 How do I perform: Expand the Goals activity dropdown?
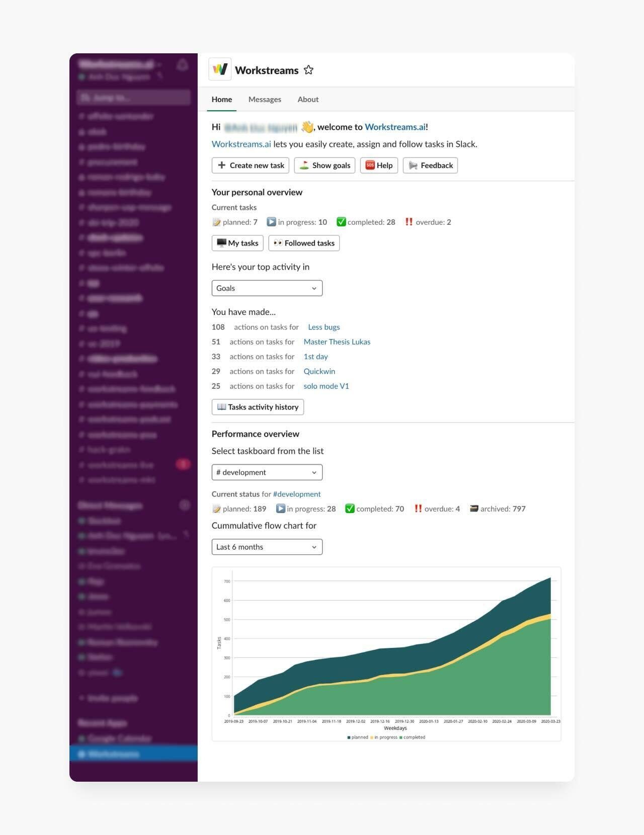[x=267, y=288]
